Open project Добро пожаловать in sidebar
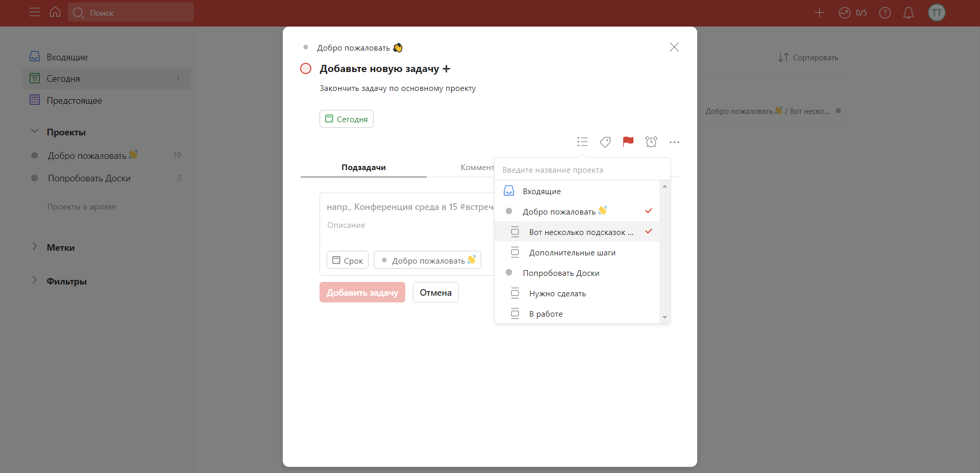The image size is (980, 473). tap(107, 155)
